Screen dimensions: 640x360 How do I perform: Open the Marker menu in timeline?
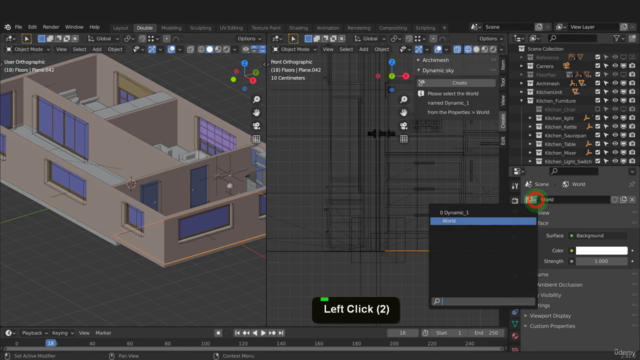pos(103,333)
